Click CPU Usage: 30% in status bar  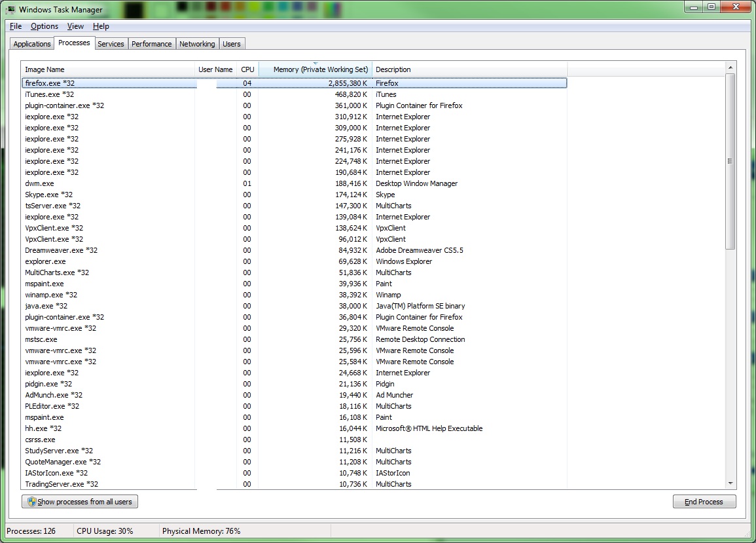(x=105, y=531)
